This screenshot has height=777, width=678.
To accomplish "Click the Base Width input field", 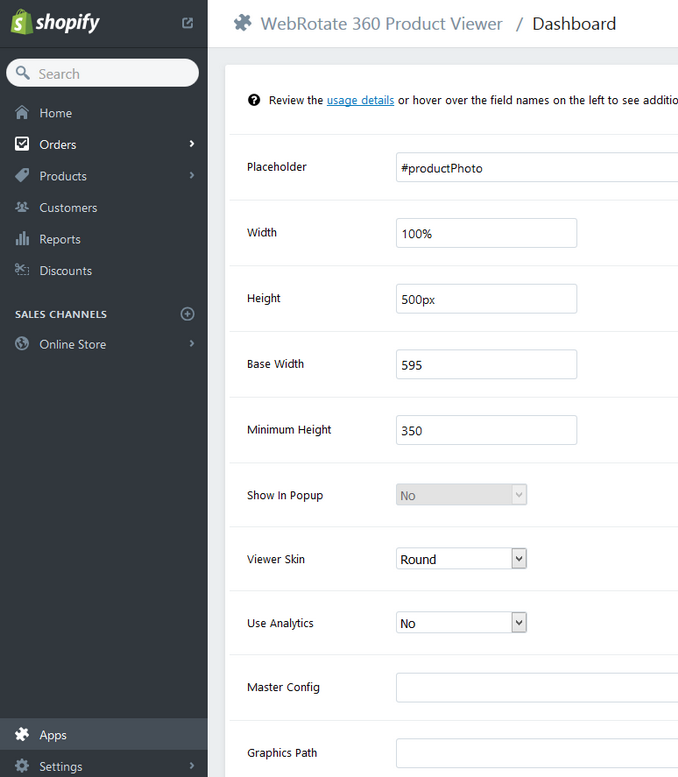I will (x=486, y=364).
